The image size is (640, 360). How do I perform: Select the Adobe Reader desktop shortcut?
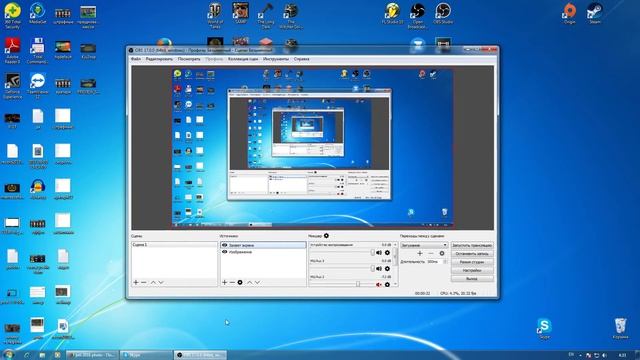click(x=12, y=51)
